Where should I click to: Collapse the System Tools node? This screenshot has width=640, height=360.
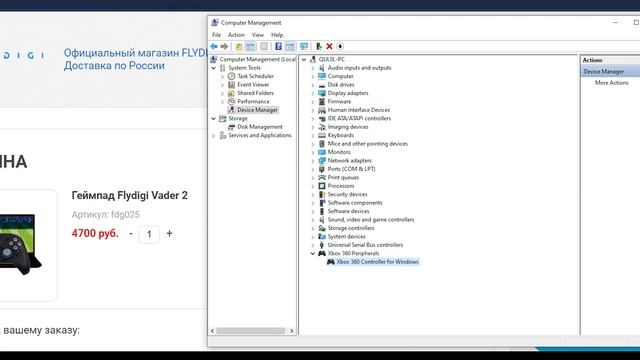(x=214, y=68)
